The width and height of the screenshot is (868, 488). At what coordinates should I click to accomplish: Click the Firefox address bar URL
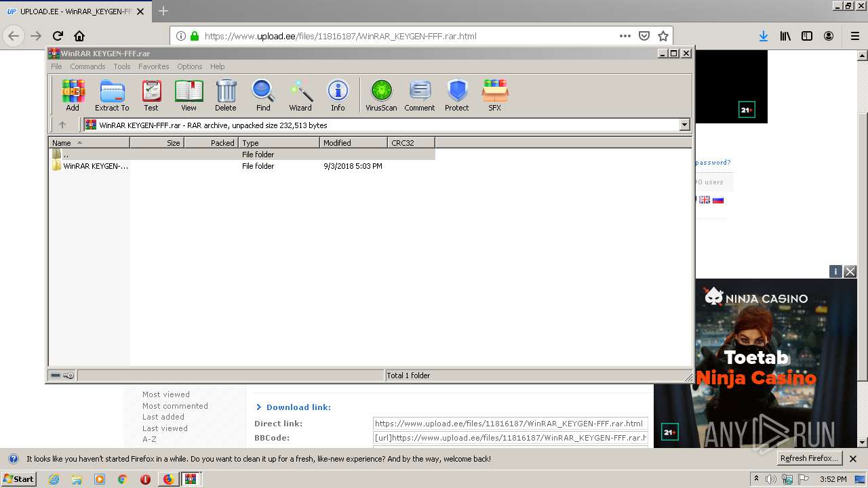[x=340, y=36]
